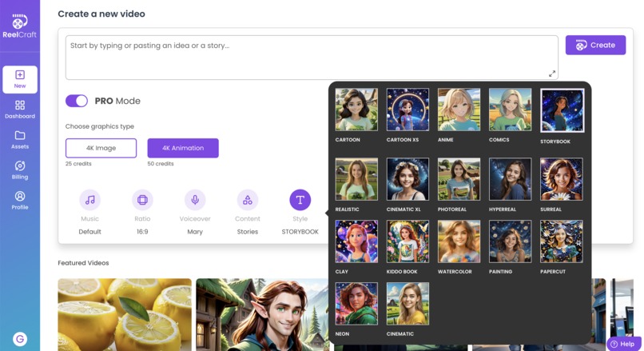
Task: Click the Create a new video heading
Action: click(x=101, y=14)
